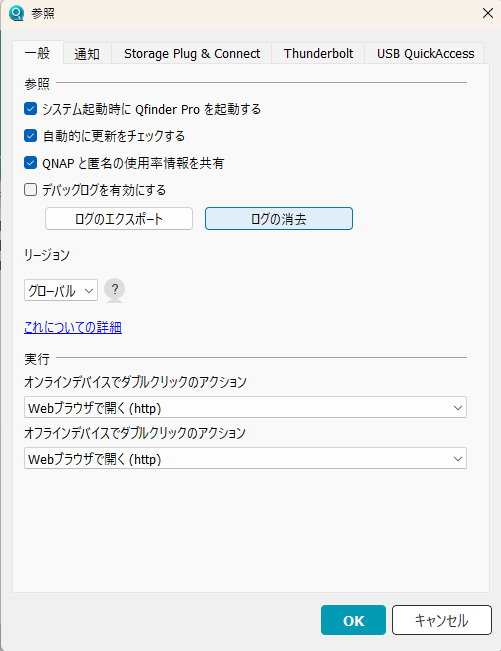Image resolution: width=501 pixels, height=651 pixels.
Task: Click the region help question mark icon
Action: (114, 290)
